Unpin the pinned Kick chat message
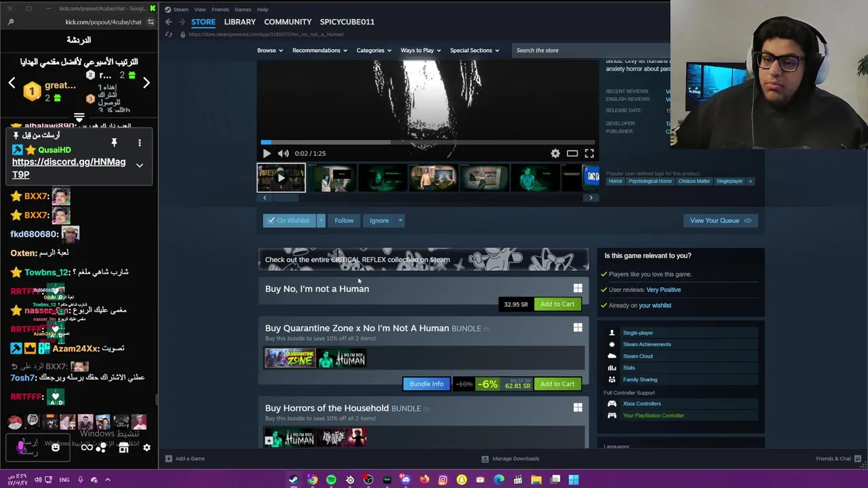Image resolution: width=868 pixels, height=488 pixels. (114, 142)
